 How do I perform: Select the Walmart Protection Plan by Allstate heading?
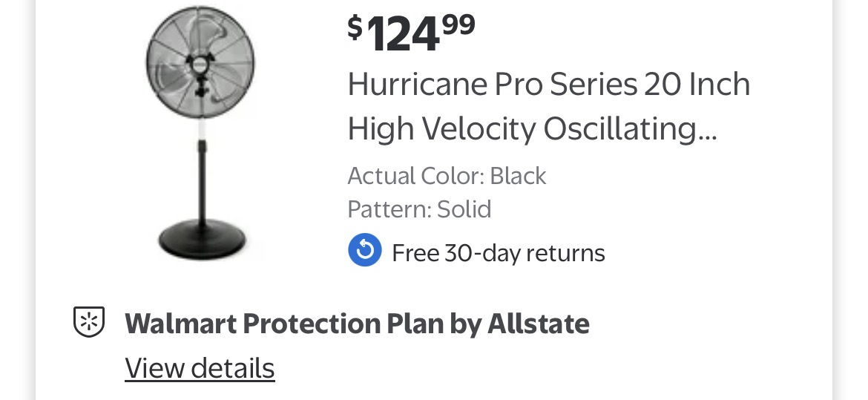click(357, 324)
